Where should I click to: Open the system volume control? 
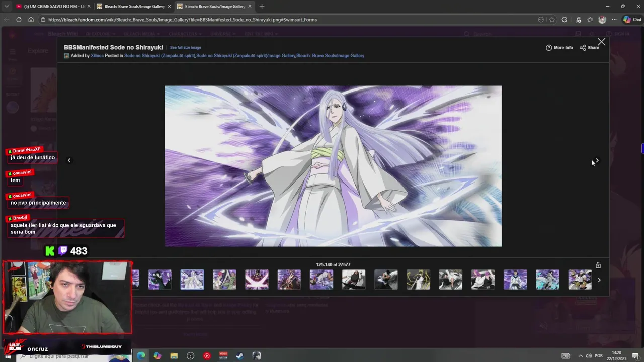(x=589, y=356)
